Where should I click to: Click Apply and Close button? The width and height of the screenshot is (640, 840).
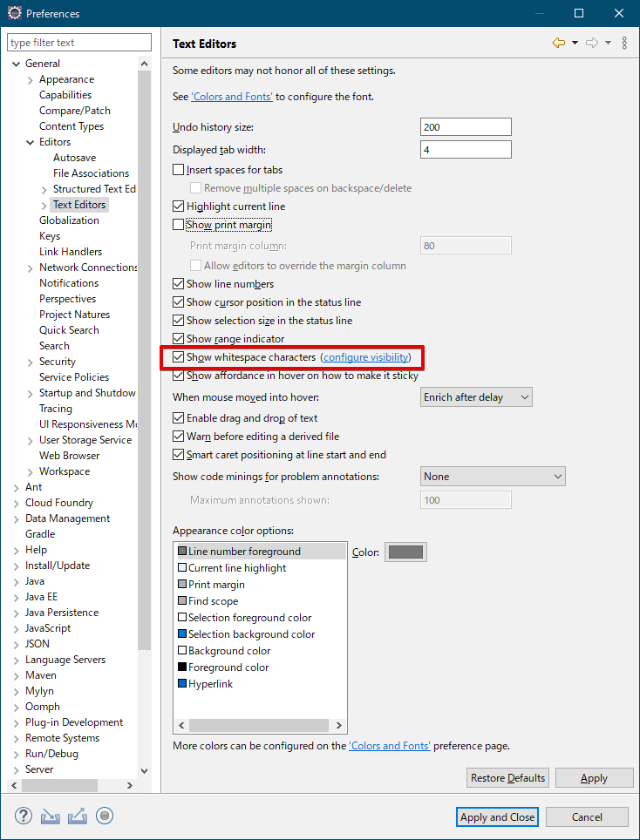click(x=497, y=817)
